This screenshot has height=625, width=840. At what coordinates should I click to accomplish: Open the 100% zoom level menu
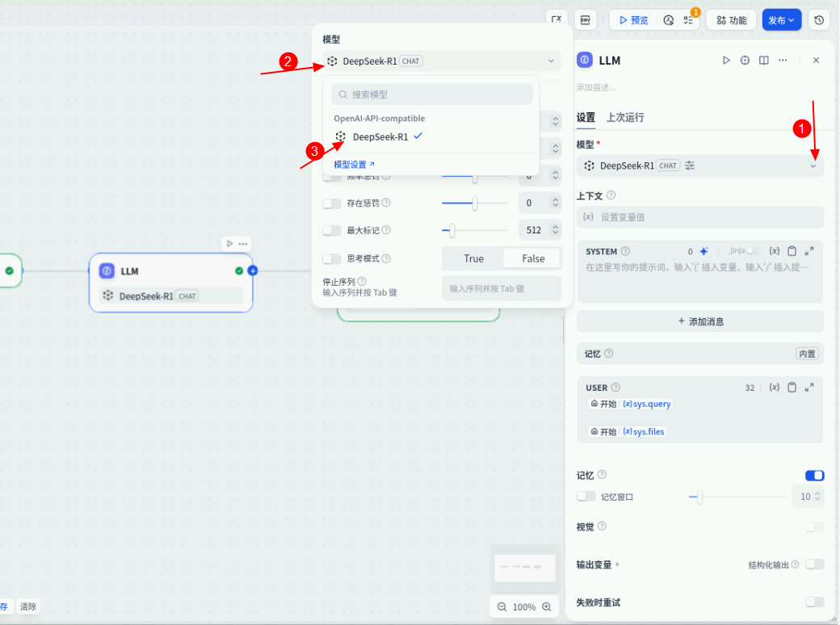tap(524, 606)
